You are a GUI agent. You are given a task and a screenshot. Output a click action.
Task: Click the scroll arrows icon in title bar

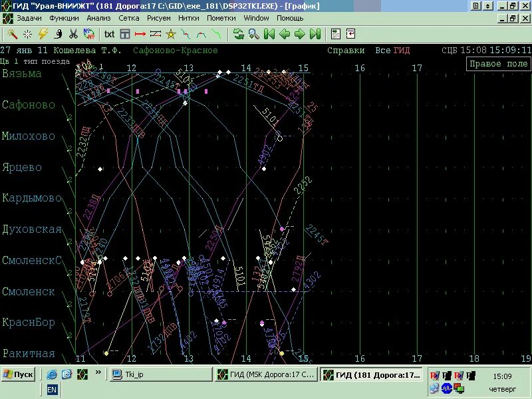[488, 6]
